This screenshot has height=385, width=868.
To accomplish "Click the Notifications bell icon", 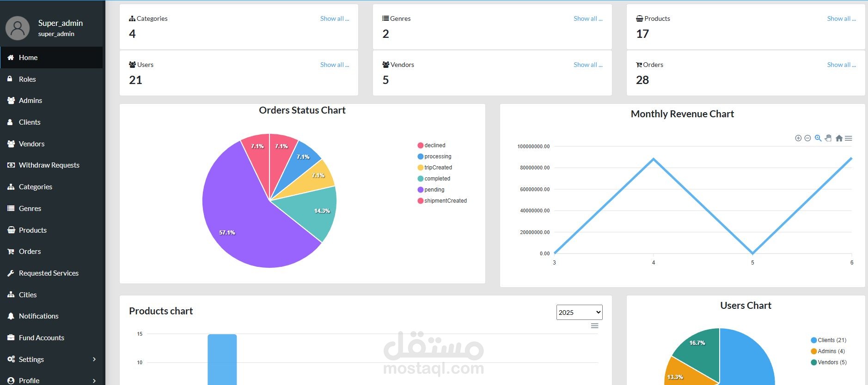I will [11, 316].
